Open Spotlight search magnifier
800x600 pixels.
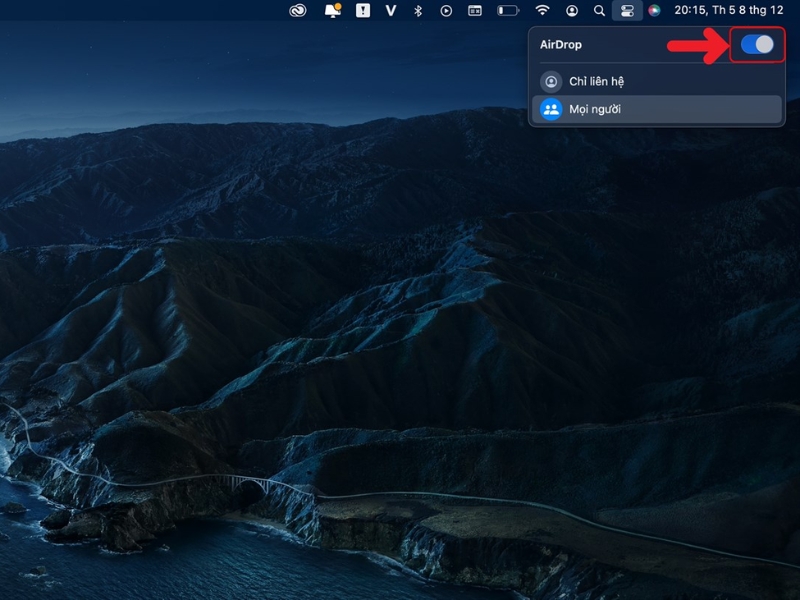pos(599,10)
